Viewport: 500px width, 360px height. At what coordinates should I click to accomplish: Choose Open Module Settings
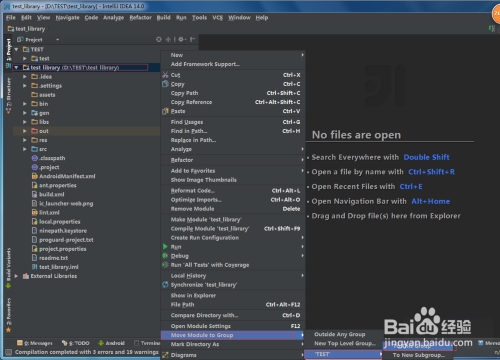(233, 326)
